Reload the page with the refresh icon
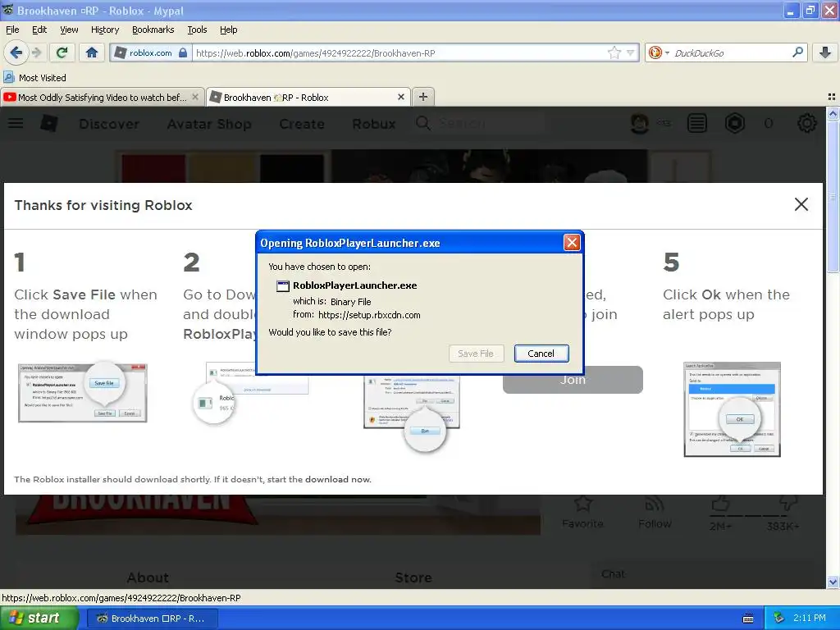This screenshot has height=630, width=840. (x=62, y=52)
